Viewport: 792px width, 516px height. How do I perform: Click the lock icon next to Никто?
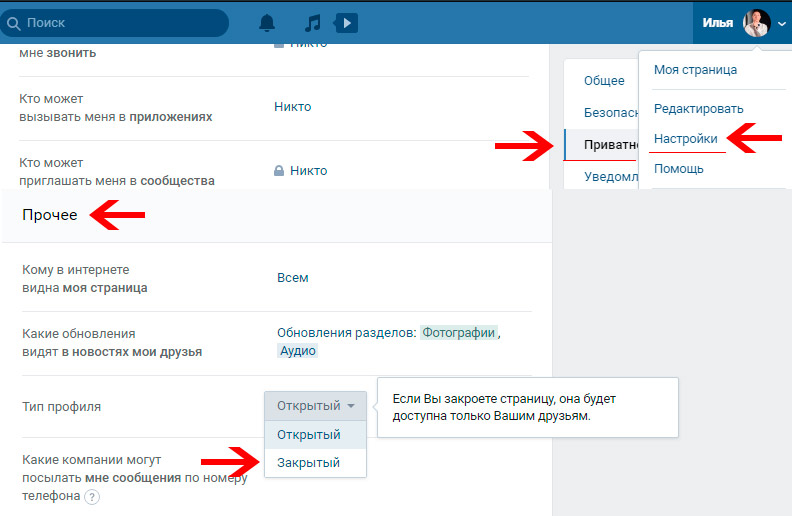pos(279,171)
